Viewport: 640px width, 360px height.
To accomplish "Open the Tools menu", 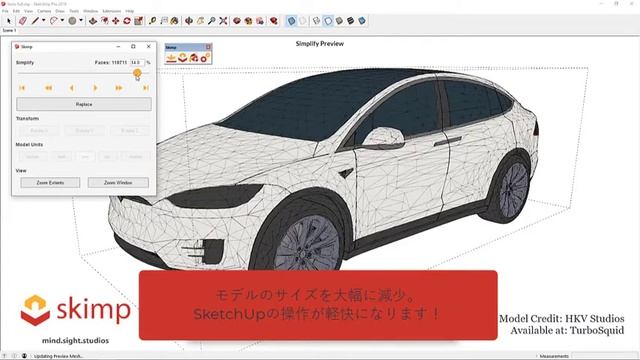I will pos(74,11).
